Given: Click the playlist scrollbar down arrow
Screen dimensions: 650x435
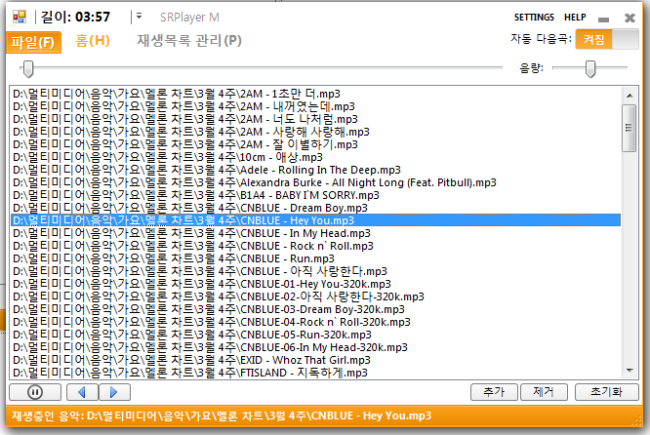Looking at the screenshot, I should pyautogui.click(x=629, y=370).
